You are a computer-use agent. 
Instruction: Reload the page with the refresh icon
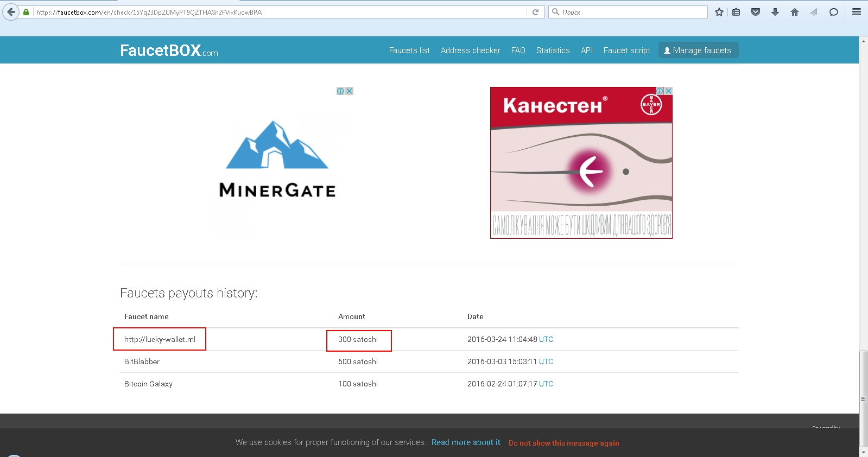pos(535,12)
